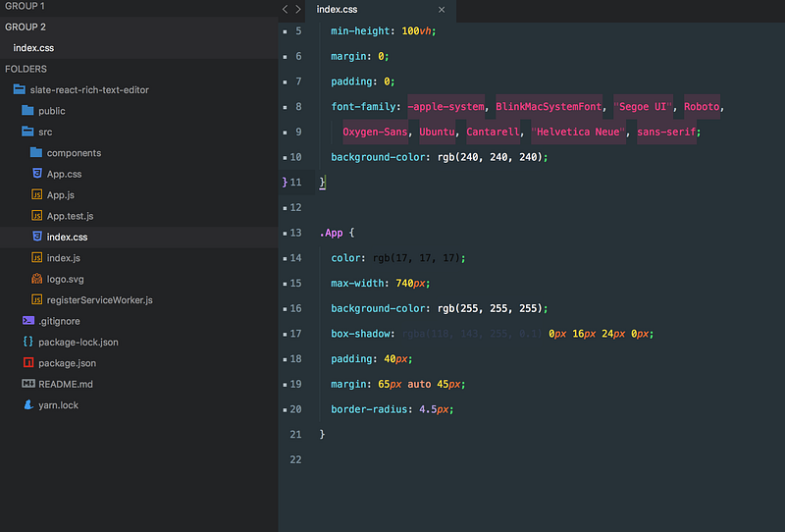785x532 pixels.
Task: Click the npm icon next to package.json
Action: click(x=27, y=363)
